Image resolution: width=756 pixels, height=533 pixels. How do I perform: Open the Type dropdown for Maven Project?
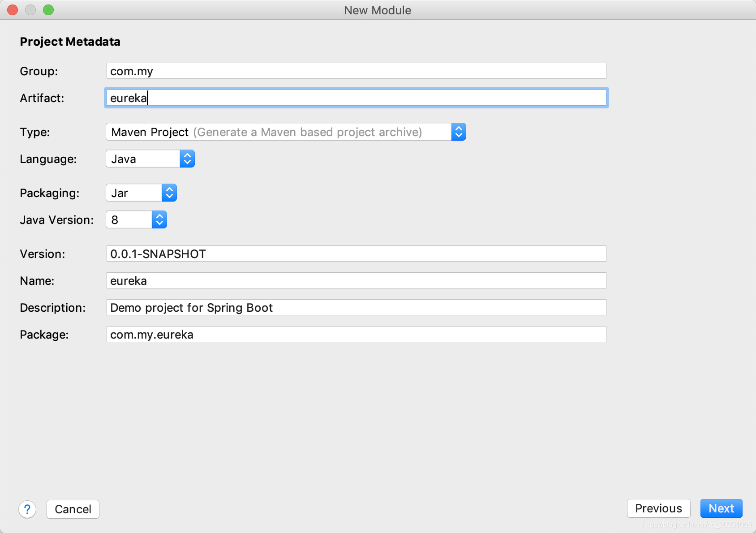286,132
